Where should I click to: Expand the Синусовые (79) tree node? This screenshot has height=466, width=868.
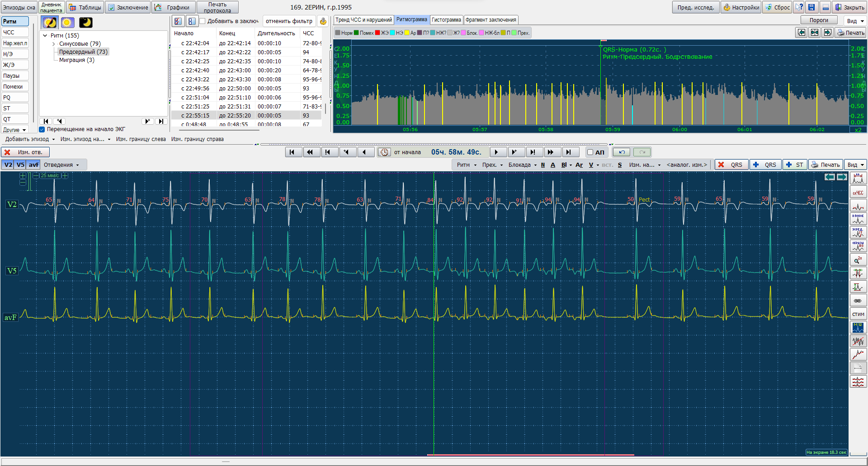tap(54, 44)
